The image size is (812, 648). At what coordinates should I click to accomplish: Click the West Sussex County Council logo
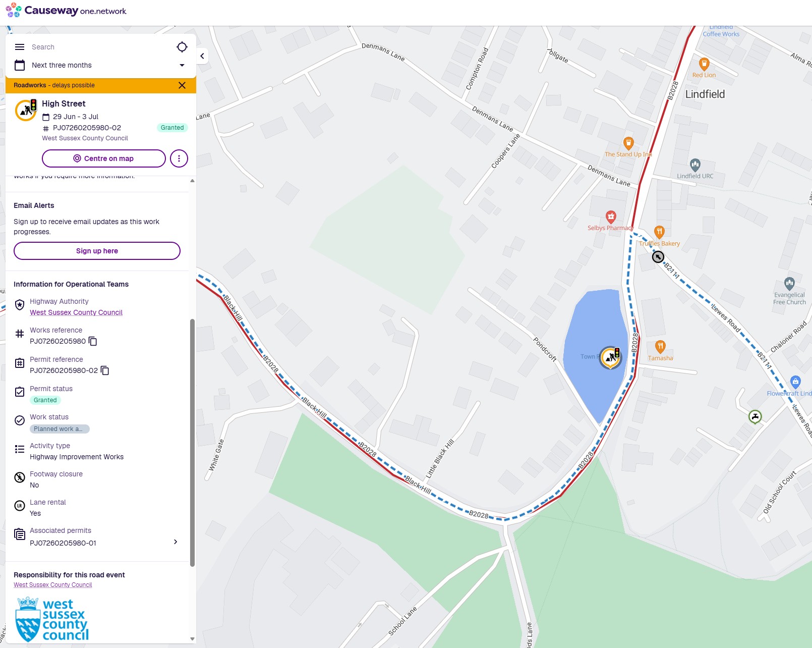coord(52,619)
